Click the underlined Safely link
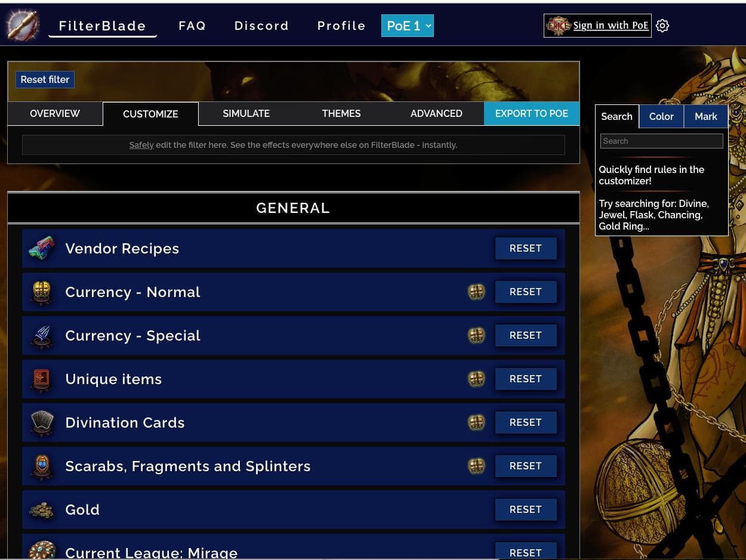 [x=141, y=145]
